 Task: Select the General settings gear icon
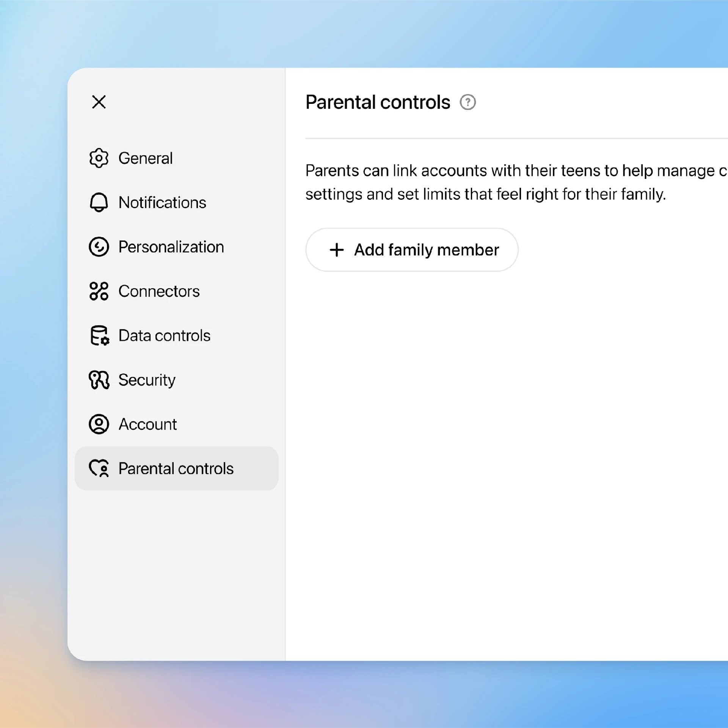pyautogui.click(x=99, y=158)
